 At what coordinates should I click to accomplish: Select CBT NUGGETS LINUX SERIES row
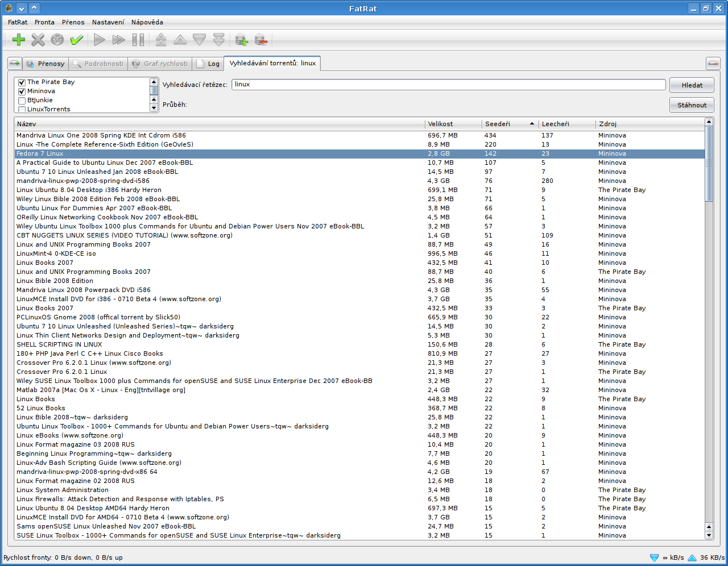pos(359,235)
